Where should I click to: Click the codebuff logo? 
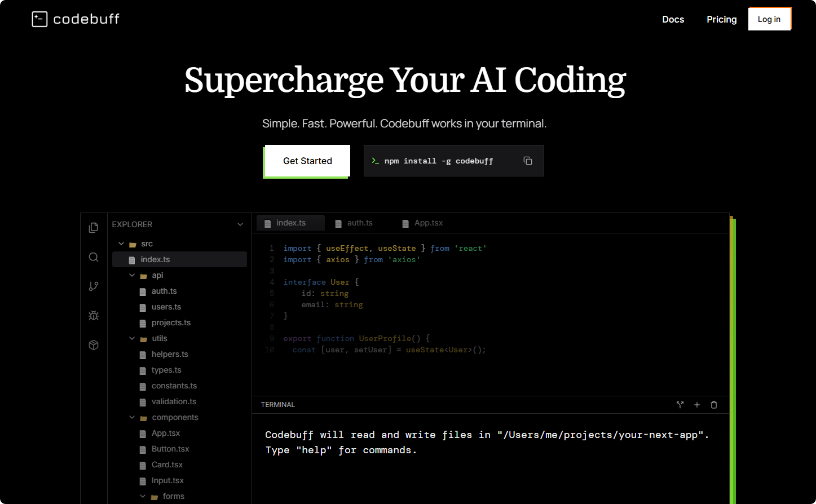click(x=75, y=19)
